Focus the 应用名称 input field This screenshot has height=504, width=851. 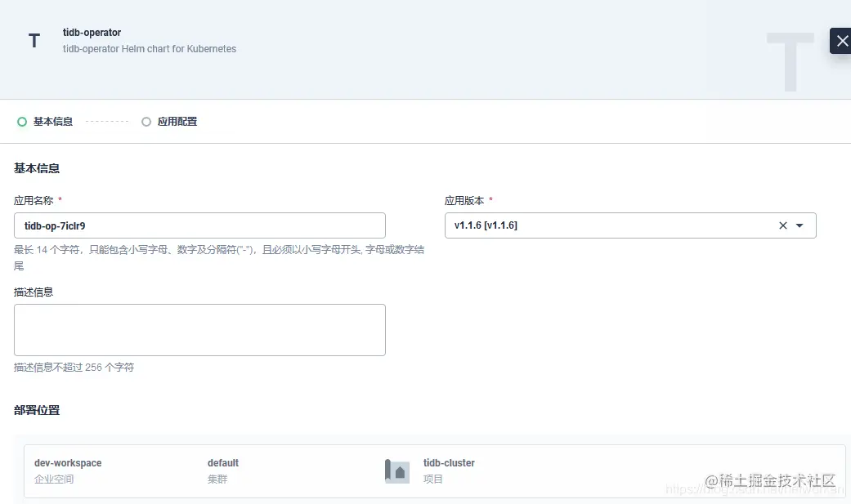(199, 225)
